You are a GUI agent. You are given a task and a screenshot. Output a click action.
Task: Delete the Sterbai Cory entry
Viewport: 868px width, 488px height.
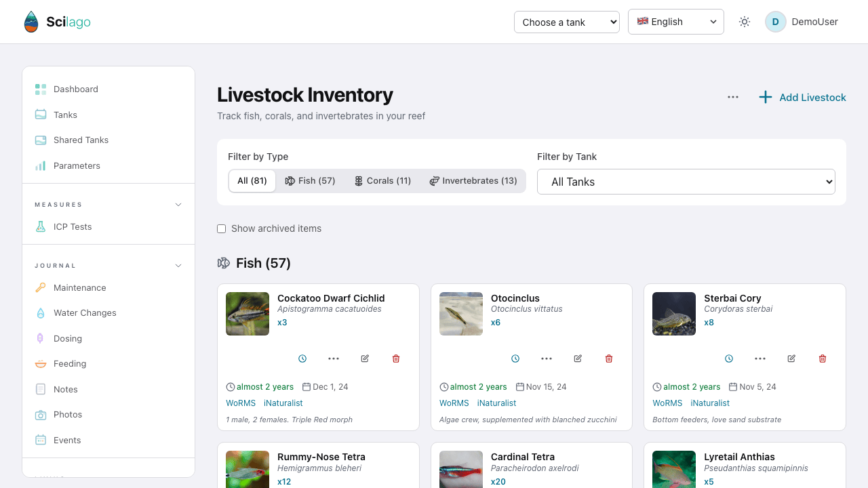click(823, 359)
